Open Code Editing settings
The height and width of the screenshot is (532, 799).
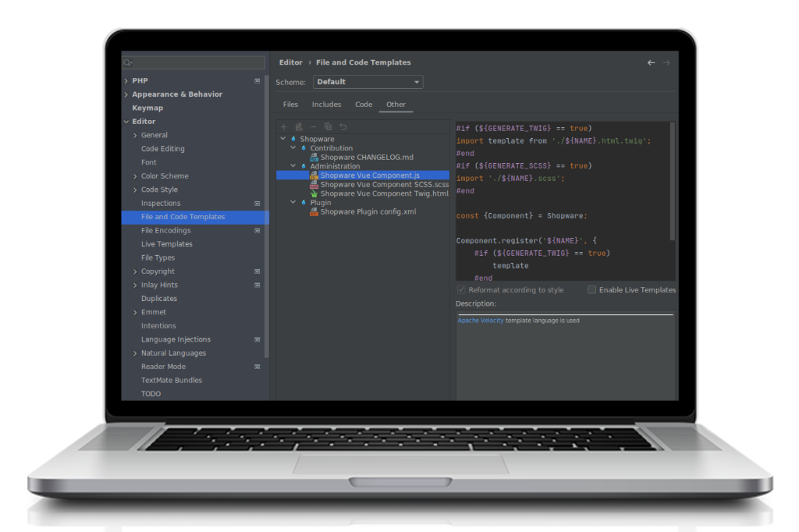click(163, 149)
